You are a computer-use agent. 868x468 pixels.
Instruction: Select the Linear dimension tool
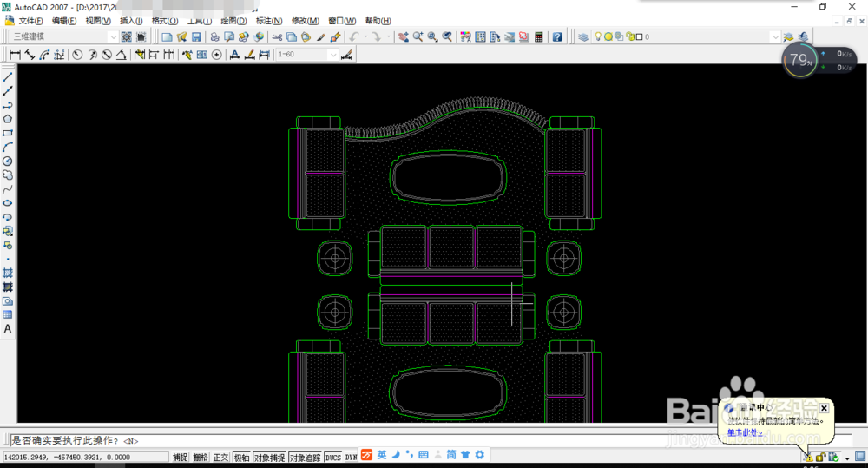15,55
